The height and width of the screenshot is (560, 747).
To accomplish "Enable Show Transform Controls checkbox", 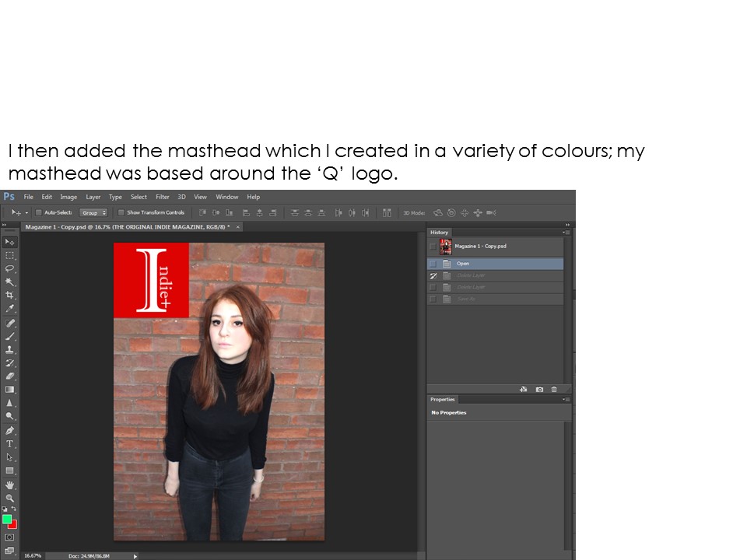I will pyautogui.click(x=121, y=213).
